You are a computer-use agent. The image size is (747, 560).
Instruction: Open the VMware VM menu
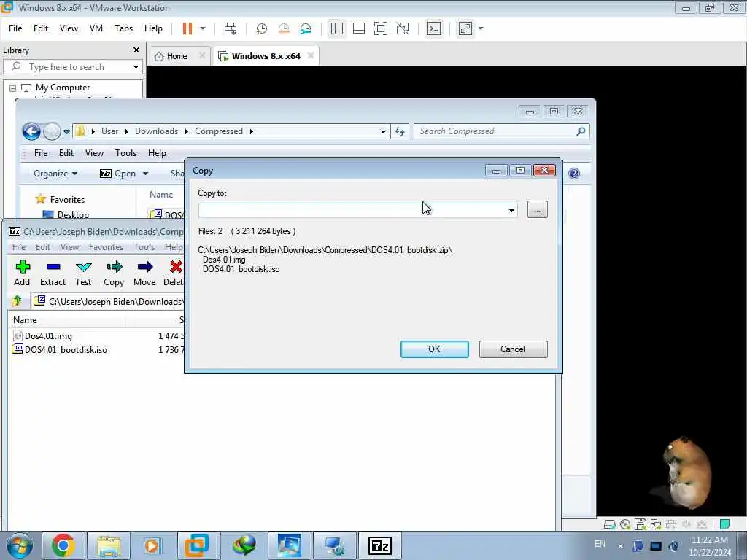click(x=96, y=28)
